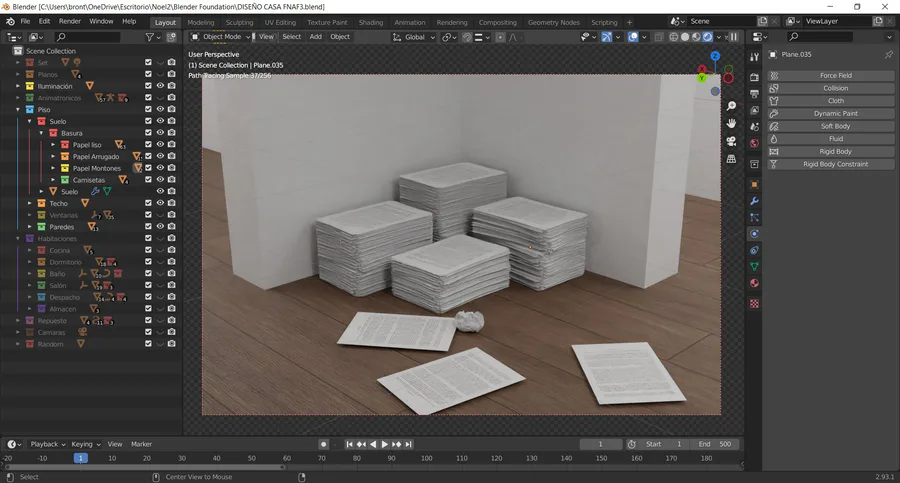This screenshot has height=483, width=900.
Task: Pin the Plane.035 properties with pin icon
Action: pos(889,55)
